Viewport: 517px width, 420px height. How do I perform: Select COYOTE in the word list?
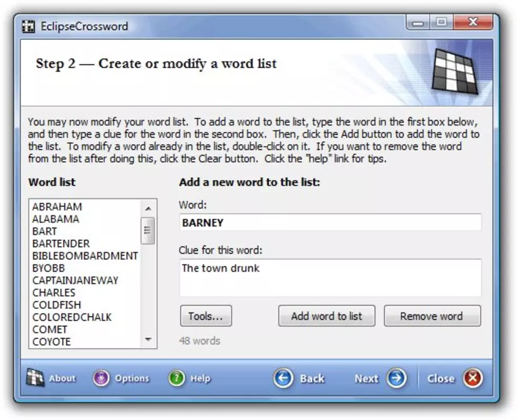coord(51,342)
